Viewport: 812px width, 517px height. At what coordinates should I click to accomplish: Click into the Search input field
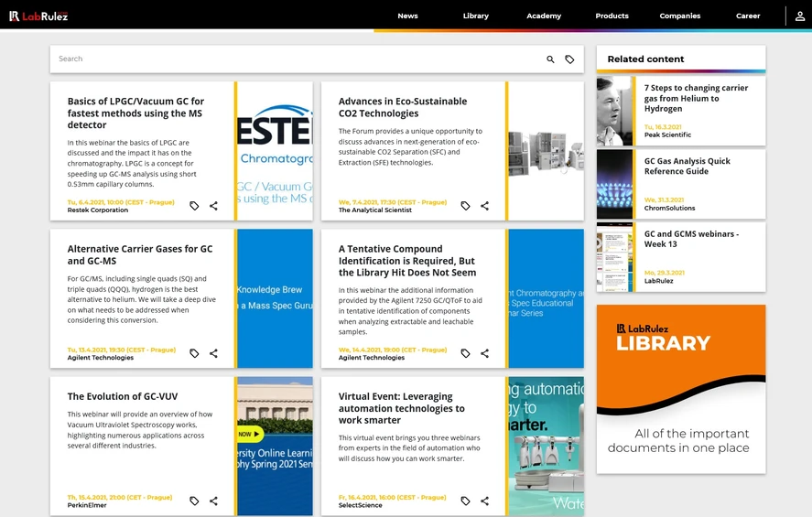tap(298, 59)
